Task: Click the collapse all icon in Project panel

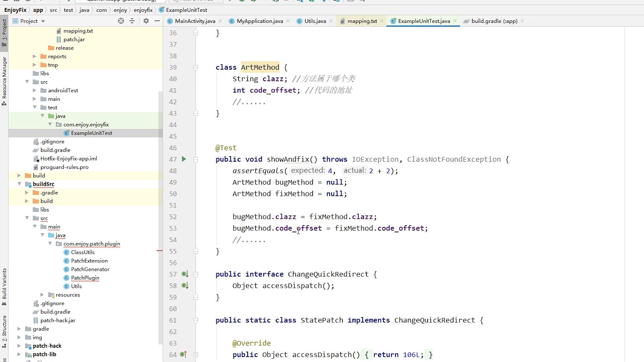Action: [x=132, y=21]
